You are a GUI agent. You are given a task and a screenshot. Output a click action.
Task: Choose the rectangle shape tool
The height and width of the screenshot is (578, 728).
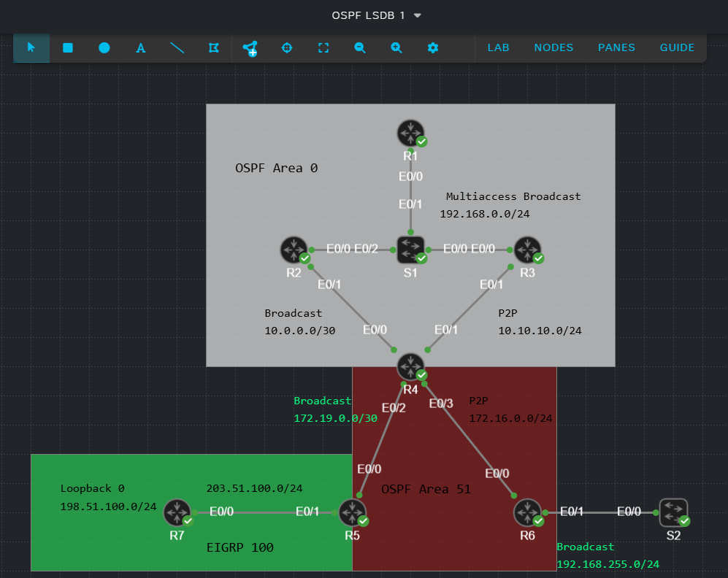[x=68, y=48]
